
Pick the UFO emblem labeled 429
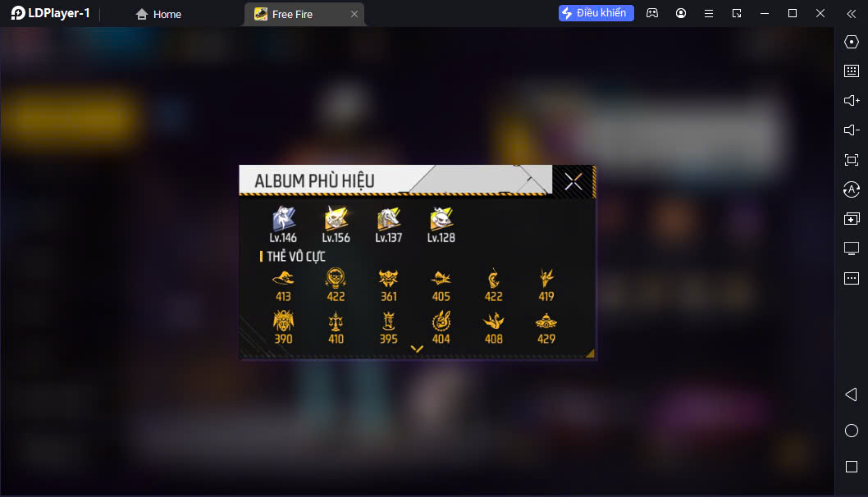click(546, 321)
